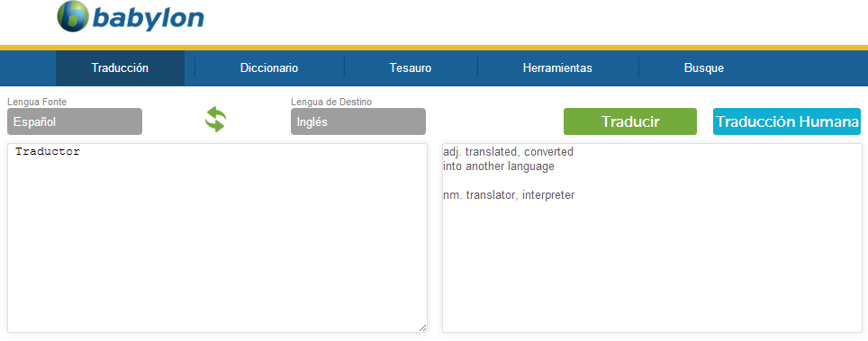This screenshot has width=868, height=341.
Task: Click the green Traducir button
Action: pyautogui.click(x=630, y=121)
